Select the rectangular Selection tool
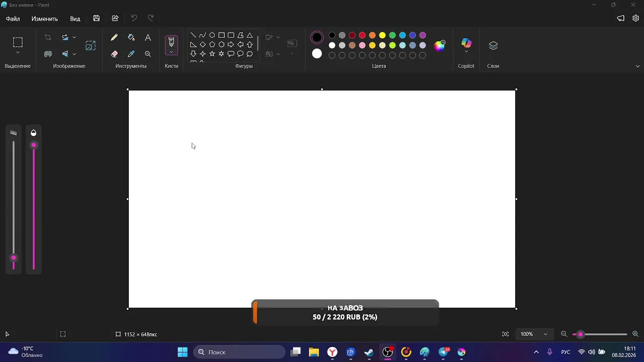The width and height of the screenshot is (644, 362). pyautogui.click(x=18, y=42)
